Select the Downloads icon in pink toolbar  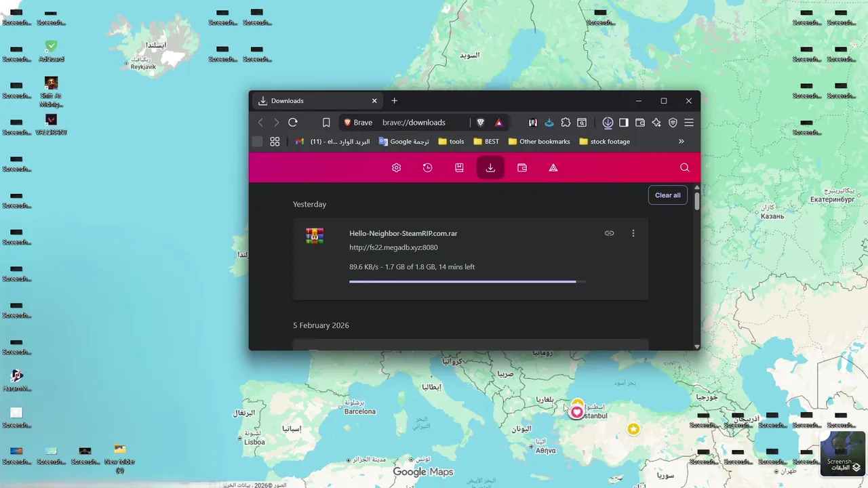490,167
